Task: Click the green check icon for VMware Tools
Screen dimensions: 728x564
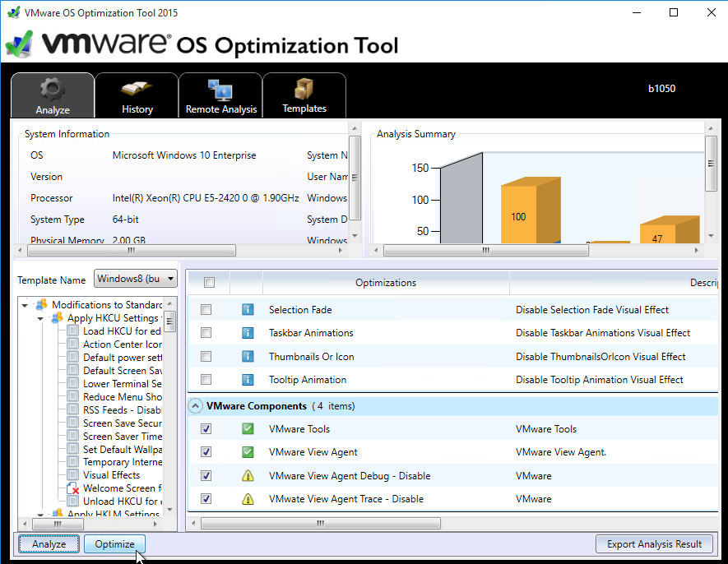Action: click(248, 429)
